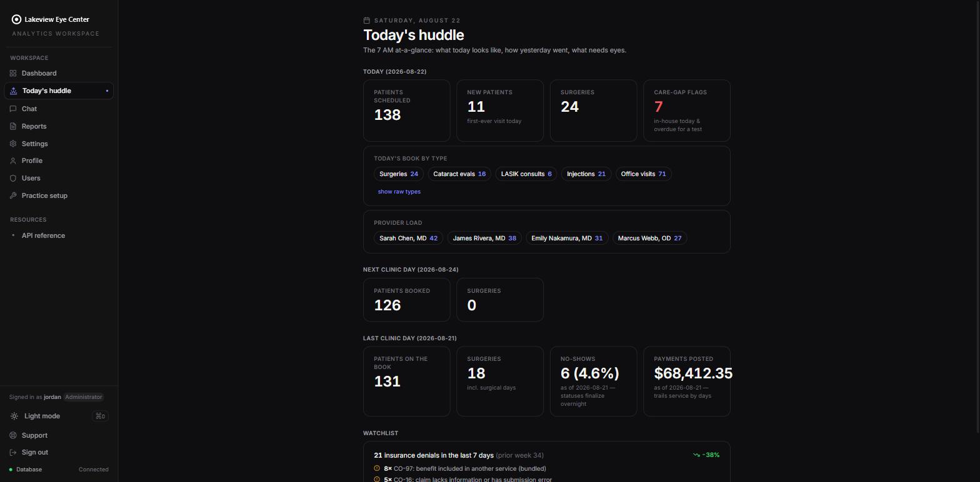
Task: Go to the Chat section
Action: coord(59,109)
